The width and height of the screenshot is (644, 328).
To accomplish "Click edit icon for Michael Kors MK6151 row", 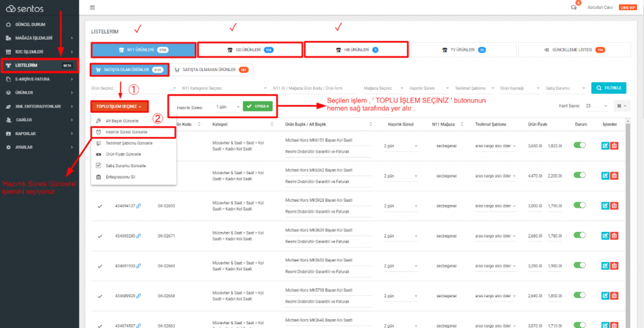I will click(604, 146).
